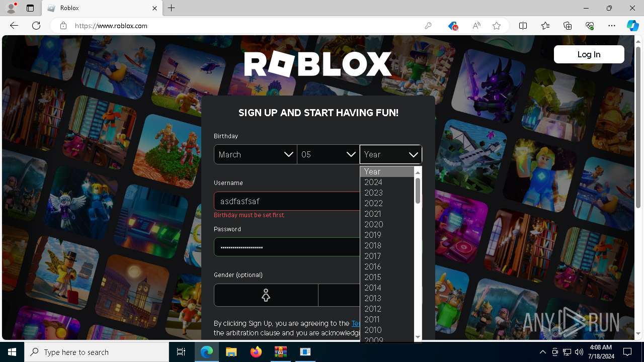Open the Month dropdown showing March
This screenshot has width=644, height=362.
(255, 154)
